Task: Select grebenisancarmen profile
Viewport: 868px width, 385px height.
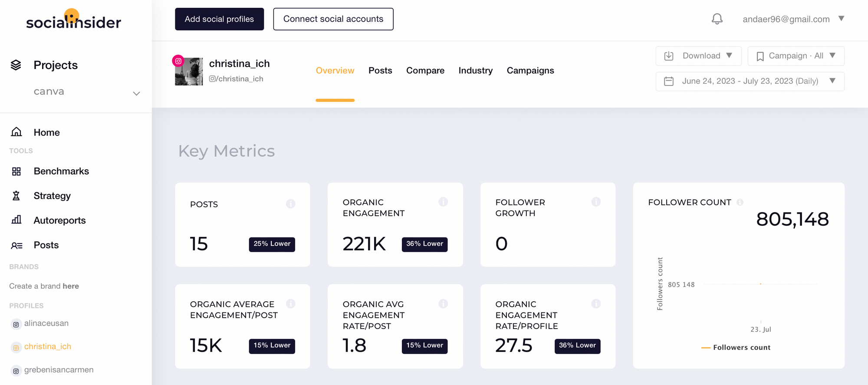Action: (x=59, y=370)
